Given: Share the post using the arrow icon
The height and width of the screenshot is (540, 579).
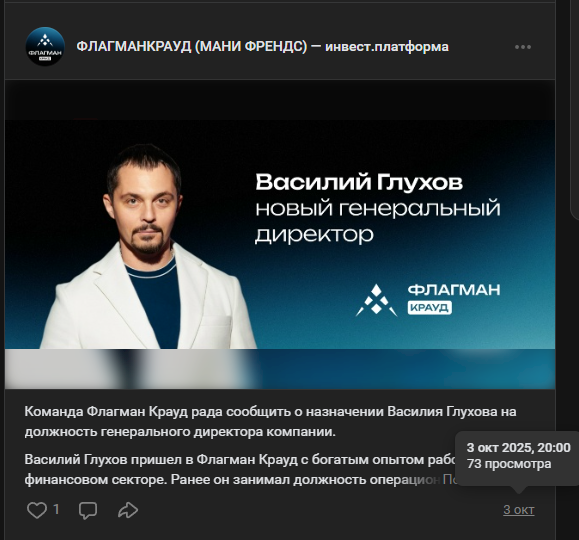Looking at the screenshot, I should (x=128, y=510).
